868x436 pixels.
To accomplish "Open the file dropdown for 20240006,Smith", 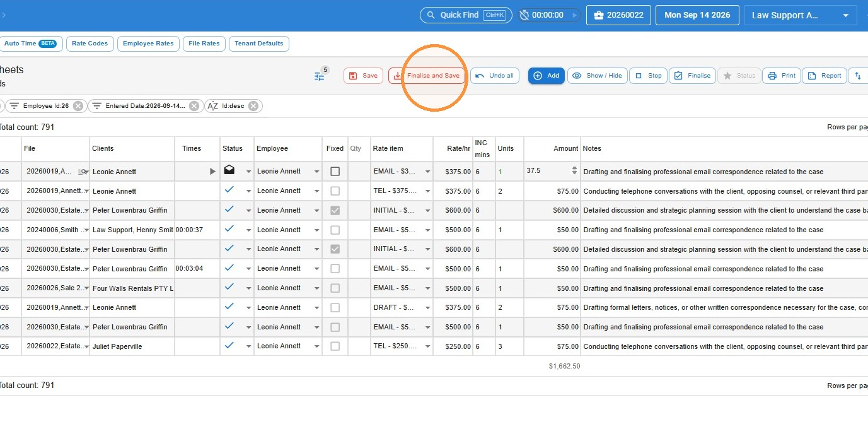I will tap(86, 230).
